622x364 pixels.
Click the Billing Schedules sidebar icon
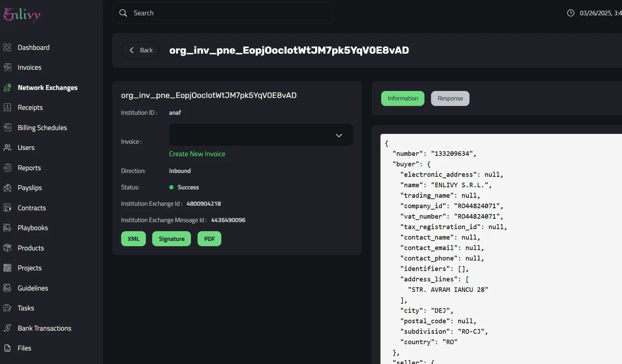[x=7, y=127]
